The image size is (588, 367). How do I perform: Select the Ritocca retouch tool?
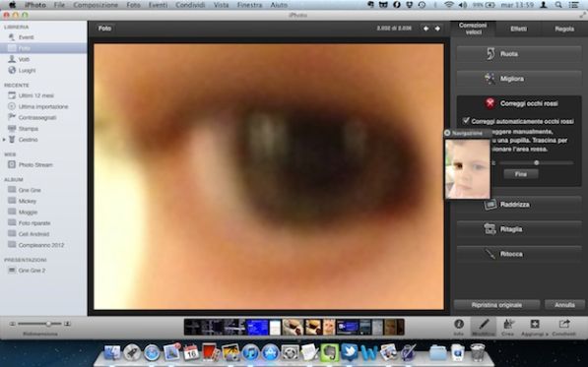(x=519, y=254)
